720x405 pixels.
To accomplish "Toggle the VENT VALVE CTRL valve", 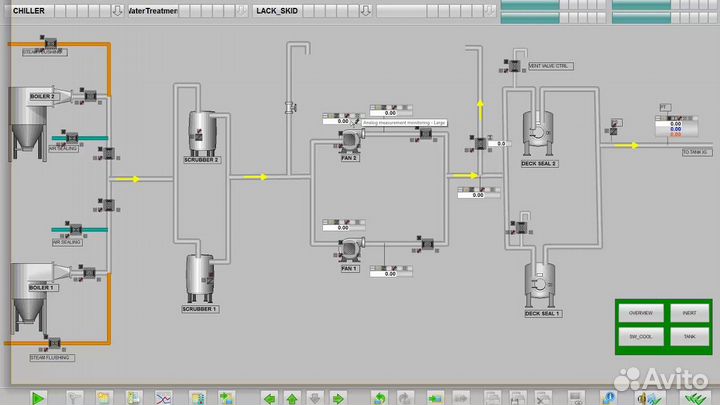I will tap(512, 66).
